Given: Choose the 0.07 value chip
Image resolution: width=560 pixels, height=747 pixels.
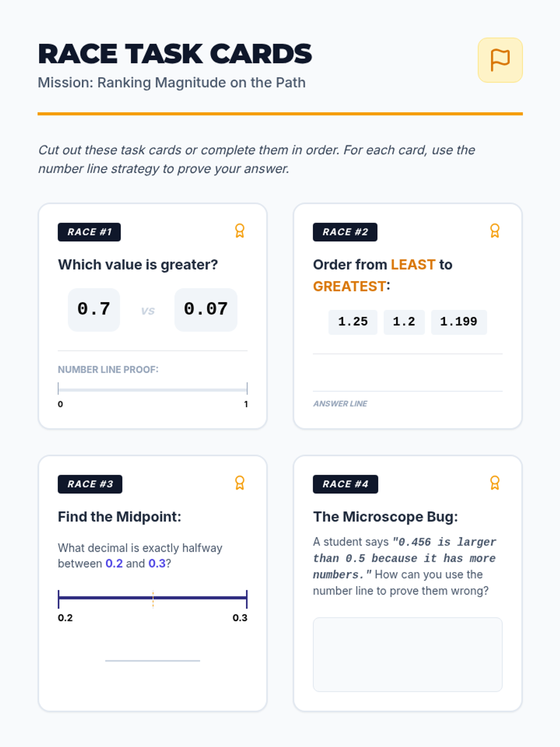Looking at the screenshot, I should coord(206,310).
